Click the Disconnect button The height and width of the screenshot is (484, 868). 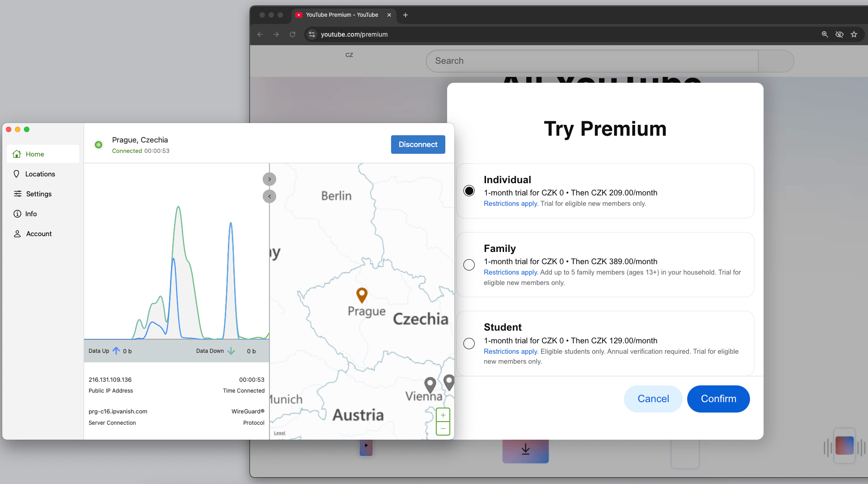tap(418, 144)
